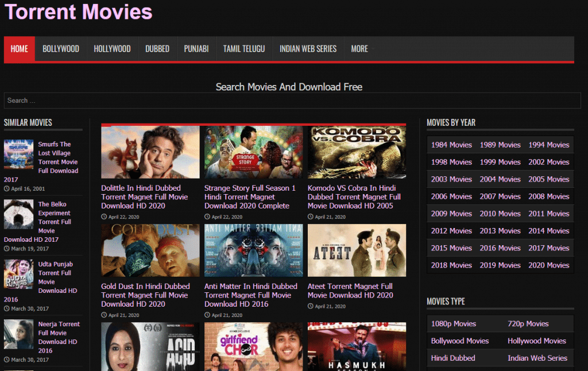Open the Hasmukh poster thumbnail
This screenshot has height=371, width=588.
click(357, 347)
